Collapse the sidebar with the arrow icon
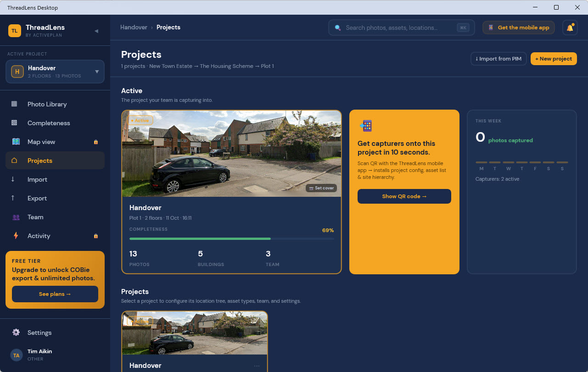 [96, 31]
